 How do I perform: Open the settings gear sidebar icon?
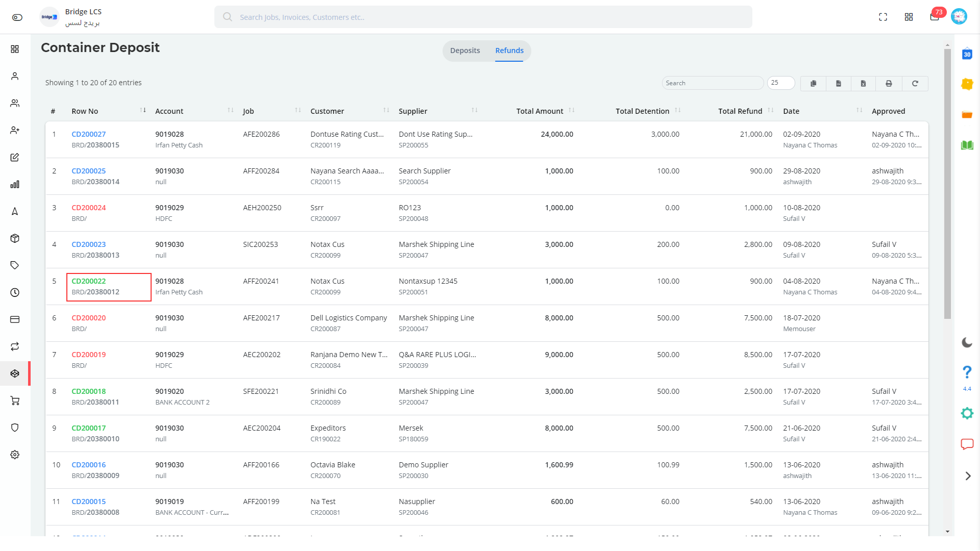coord(15,455)
